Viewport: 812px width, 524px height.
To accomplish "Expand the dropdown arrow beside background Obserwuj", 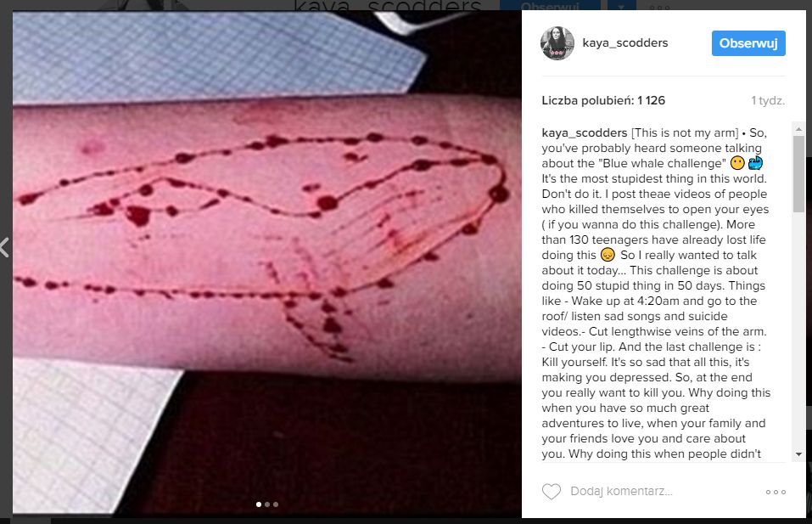I will coord(620,6).
